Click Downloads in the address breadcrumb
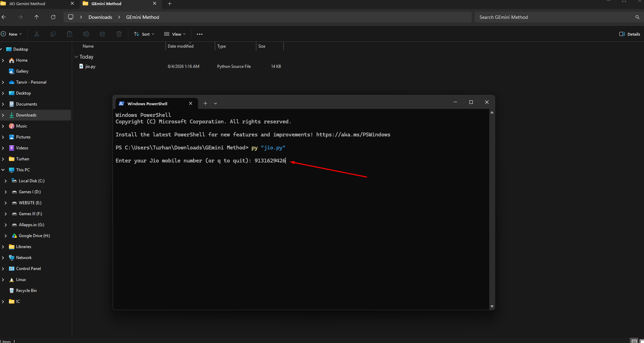Viewport: 644px width, 343px height. 100,17
